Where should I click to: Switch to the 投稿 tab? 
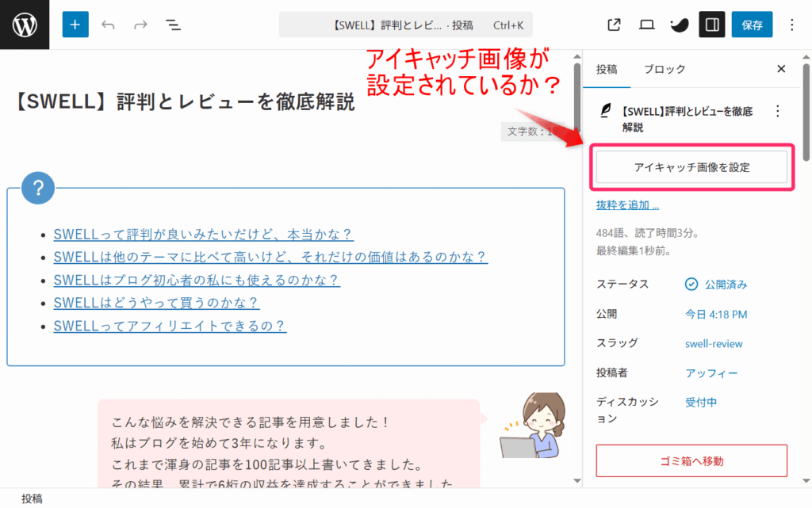click(607, 69)
